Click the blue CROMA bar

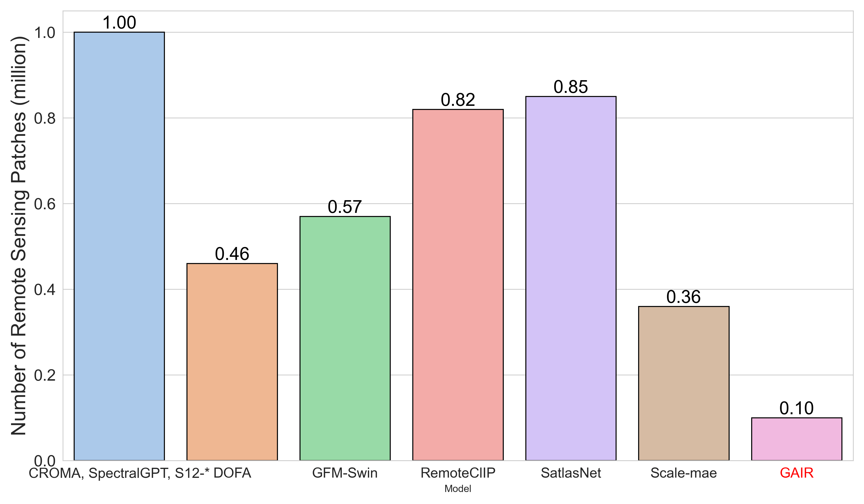tap(119, 246)
